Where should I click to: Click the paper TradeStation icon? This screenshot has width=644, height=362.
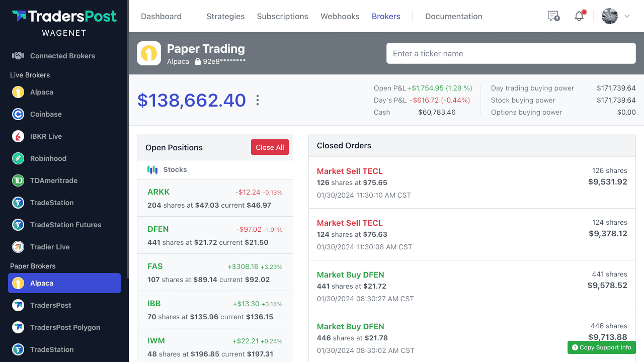(18, 349)
